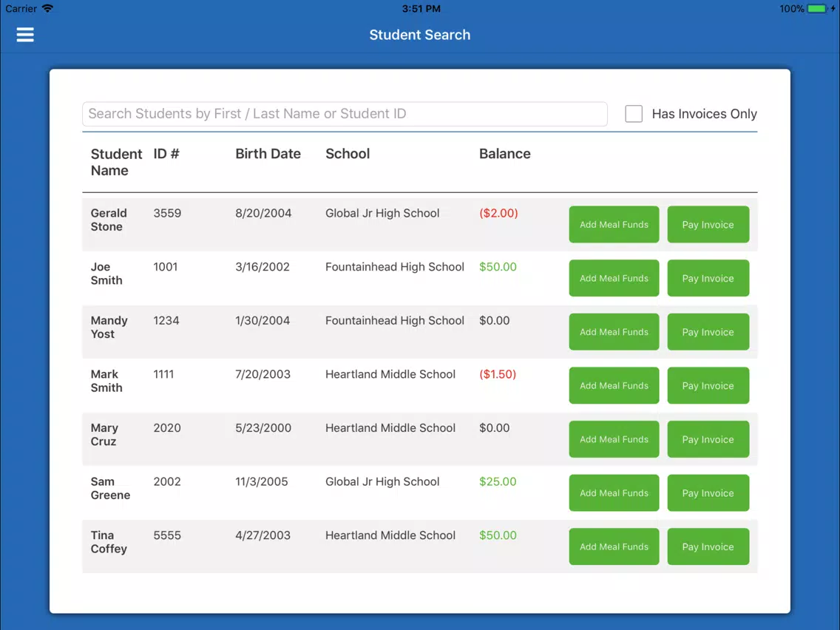The height and width of the screenshot is (630, 840).
Task: Click the ($1.50) negative balance
Action: tap(498, 374)
